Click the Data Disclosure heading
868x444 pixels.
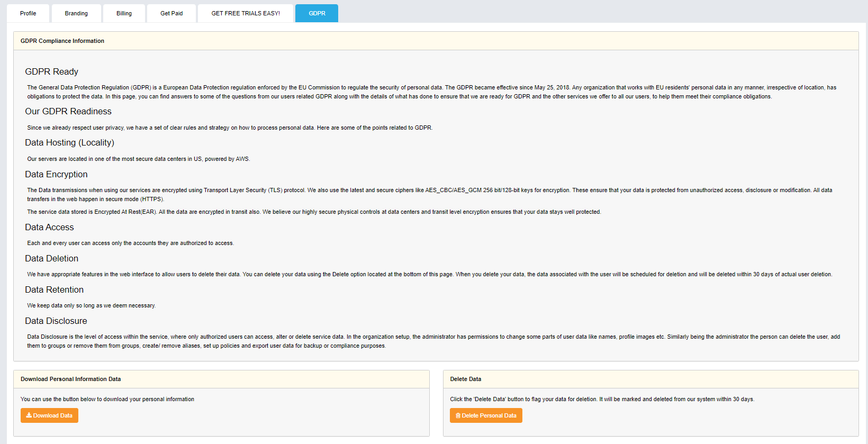click(56, 321)
